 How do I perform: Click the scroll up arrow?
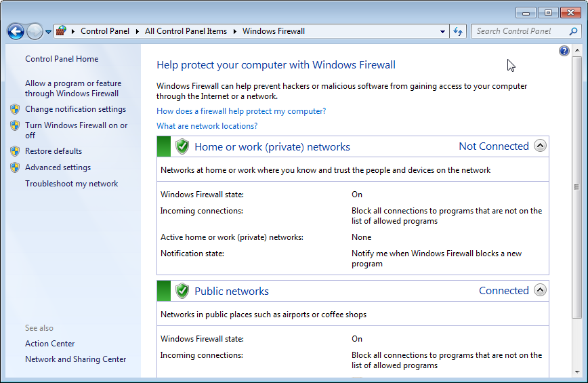(577, 50)
